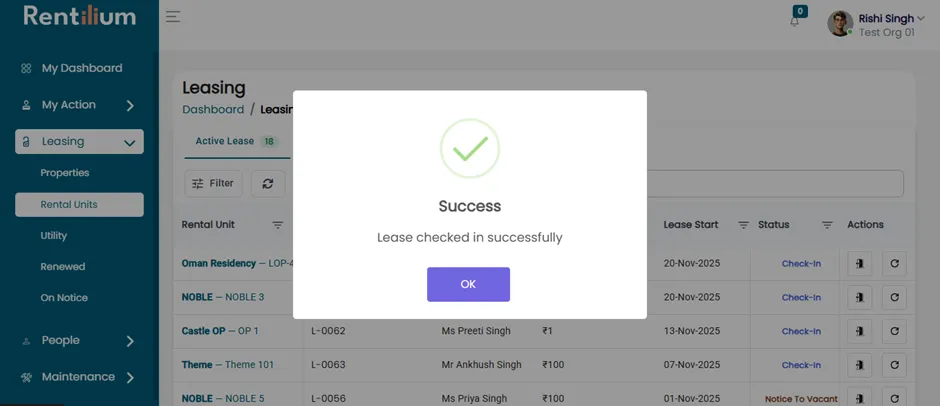This screenshot has width=940, height=406.
Task: Click the renew icon on NOBLE 3 row
Action: [894, 297]
